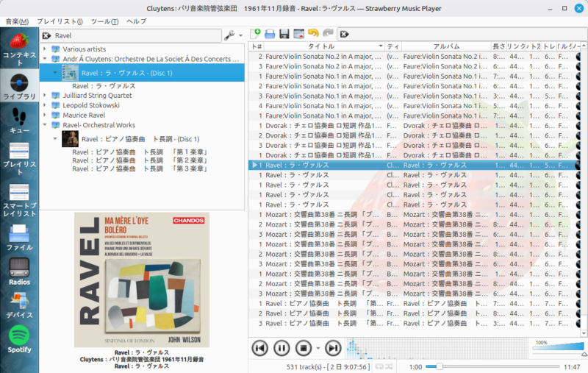Open the Context tab with strawberry icon
588x373 pixels.
[19, 46]
